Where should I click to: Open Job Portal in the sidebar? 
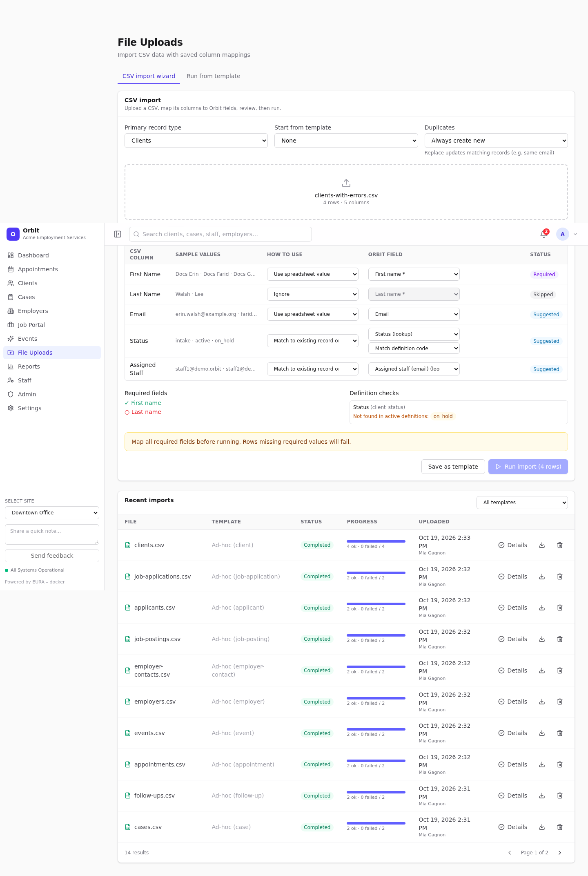coord(52,325)
